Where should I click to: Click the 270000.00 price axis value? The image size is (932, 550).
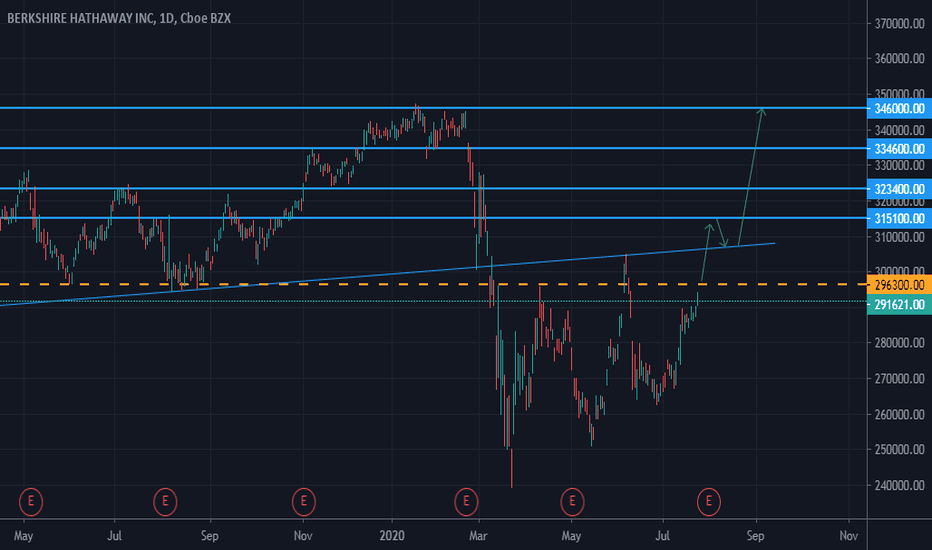pos(899,379)
